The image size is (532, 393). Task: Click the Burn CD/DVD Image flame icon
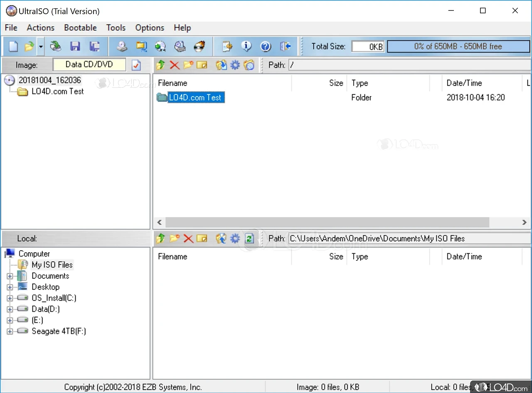(x=199, y=46)
